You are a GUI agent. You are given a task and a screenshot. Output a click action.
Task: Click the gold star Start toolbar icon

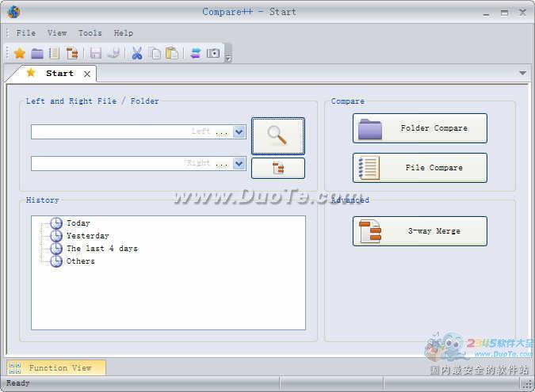[20, 53]
